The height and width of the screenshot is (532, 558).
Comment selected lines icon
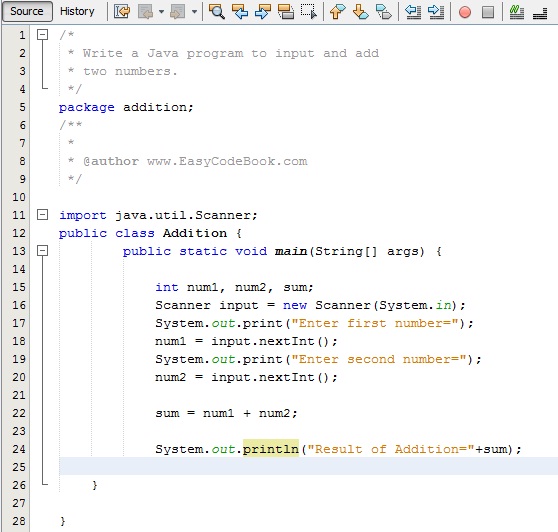point(516,12)
